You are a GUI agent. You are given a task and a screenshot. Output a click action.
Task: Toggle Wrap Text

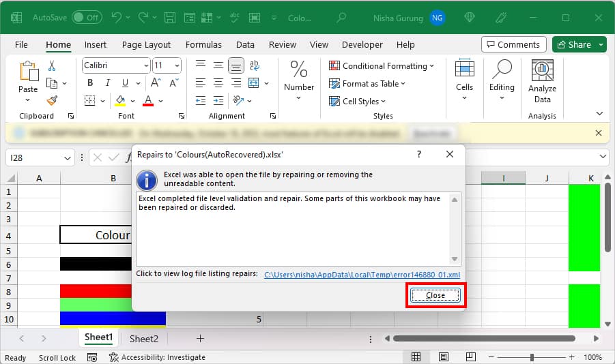click(x=254, y=65)
